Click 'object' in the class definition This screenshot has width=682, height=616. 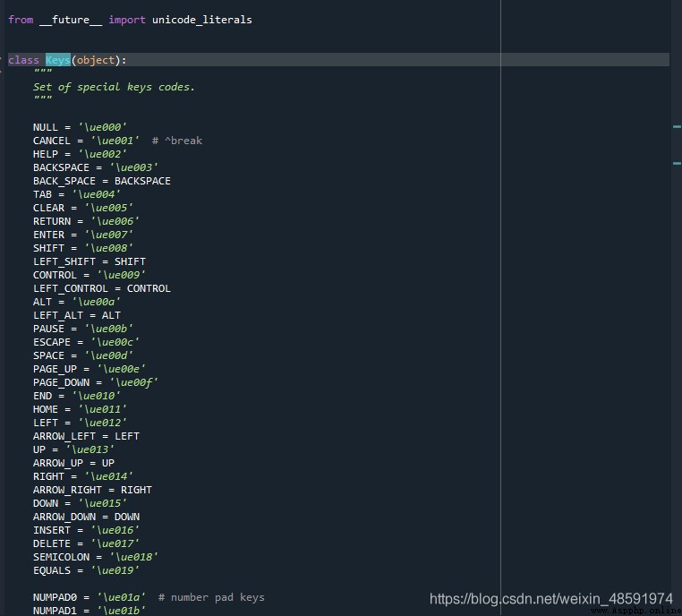(95, 60)
